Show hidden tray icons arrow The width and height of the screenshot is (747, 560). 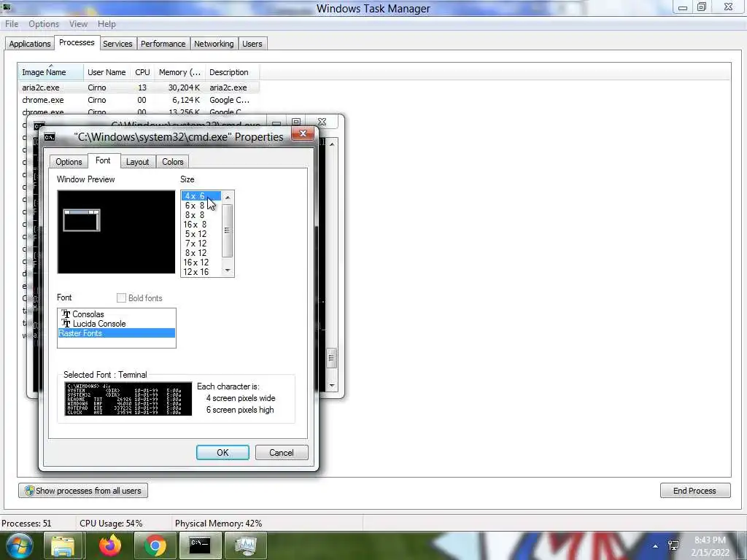click(x=656, y=546)
